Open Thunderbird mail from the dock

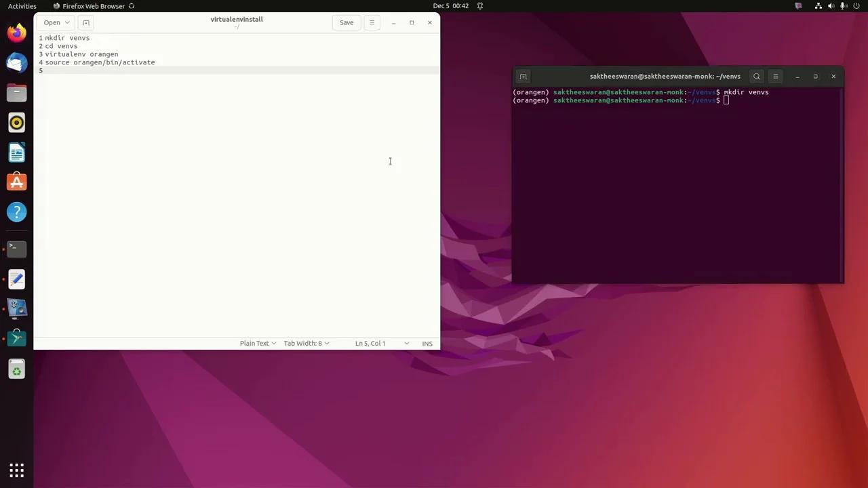[x=17, y=63]
